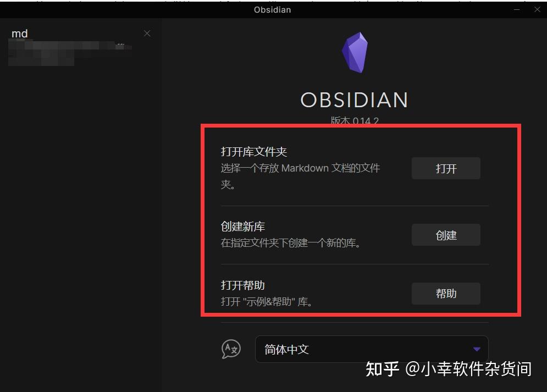Expand the 简体中文 language dropdown
547x392 pixels.
[x=372, y=349]
